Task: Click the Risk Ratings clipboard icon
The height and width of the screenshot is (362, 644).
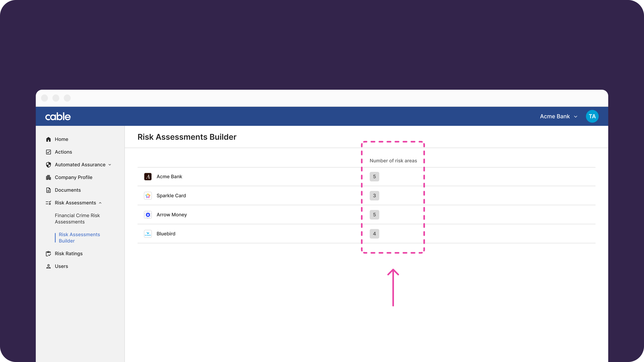Action: [x=48, y=254]
